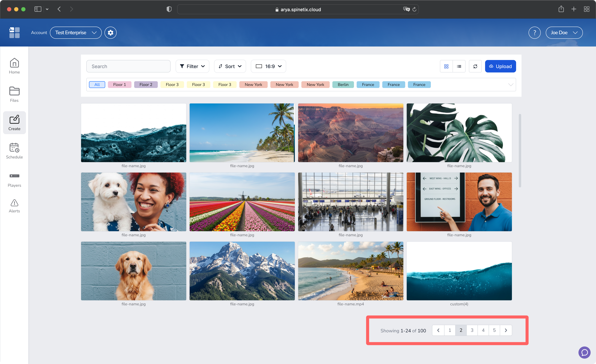
Task: Open the Sort dropdown
Action: (x=230, y=66)
